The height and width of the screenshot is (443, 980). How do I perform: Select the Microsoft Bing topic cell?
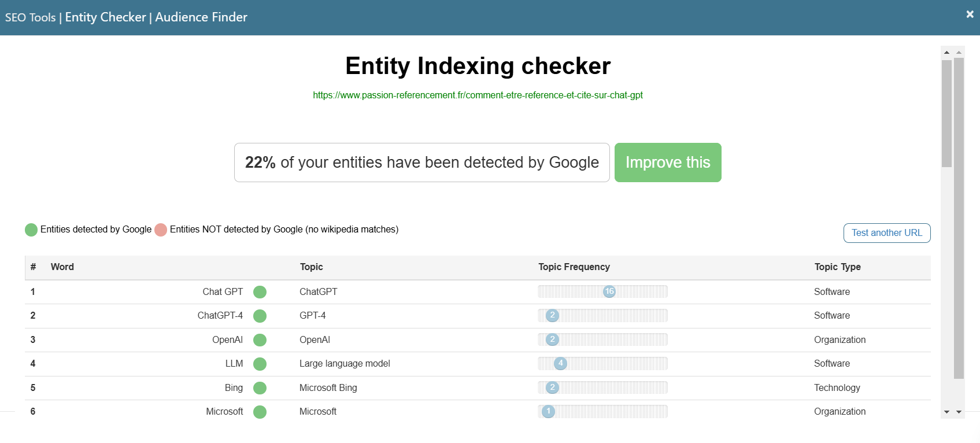[328, 388]
